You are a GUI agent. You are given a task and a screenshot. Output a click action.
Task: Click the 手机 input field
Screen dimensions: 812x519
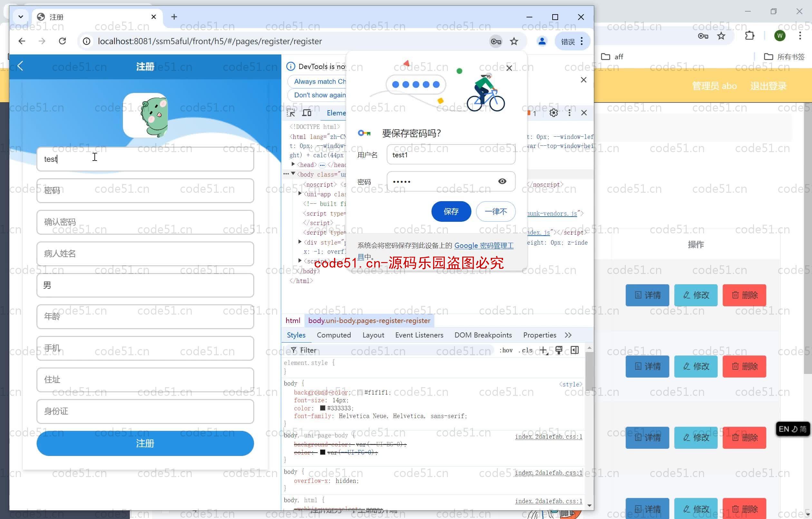tap(145, 348)
